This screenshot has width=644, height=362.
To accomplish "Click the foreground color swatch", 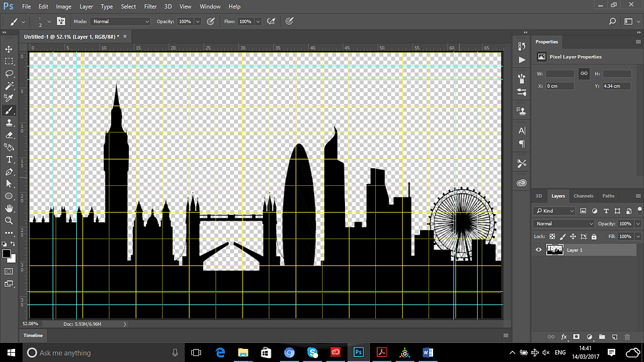I will click(6, 254).
